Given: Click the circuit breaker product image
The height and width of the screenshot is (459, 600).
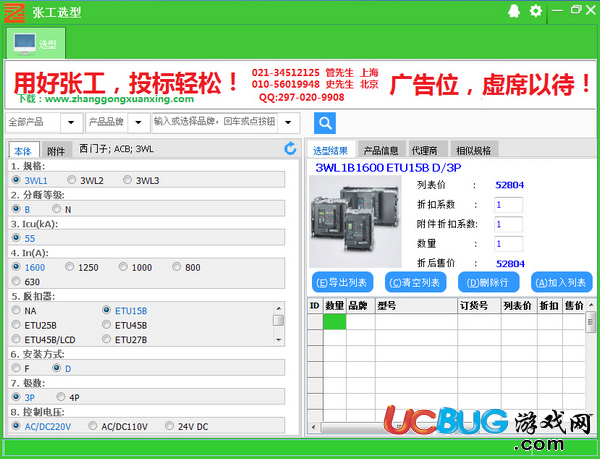Looking at the screenshot, I should 355,222.
